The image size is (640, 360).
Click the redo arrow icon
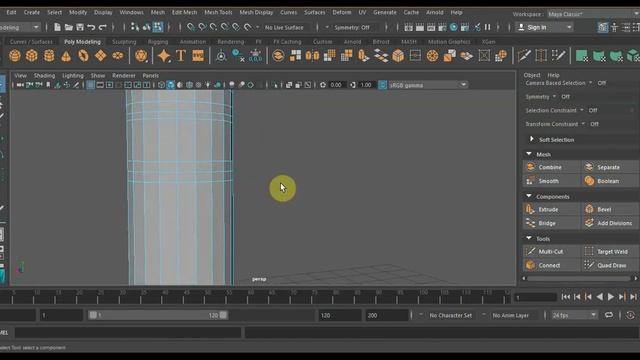coord(103,27)
